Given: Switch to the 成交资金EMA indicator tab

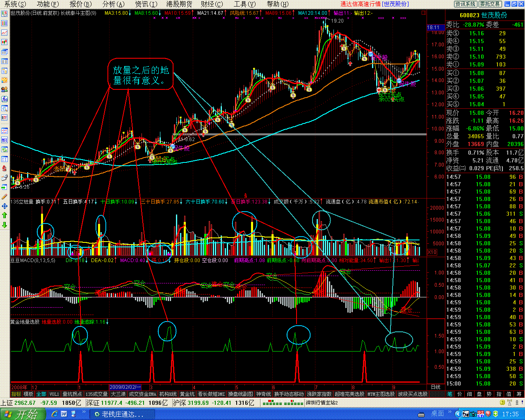Looking at the screenshot, I should click(142, 394).
